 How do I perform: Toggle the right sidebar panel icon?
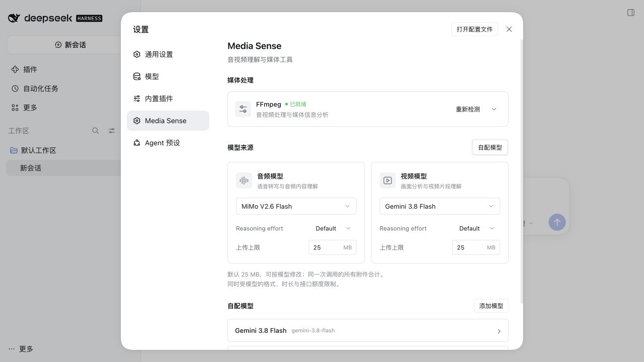click(x=631, y=13)
